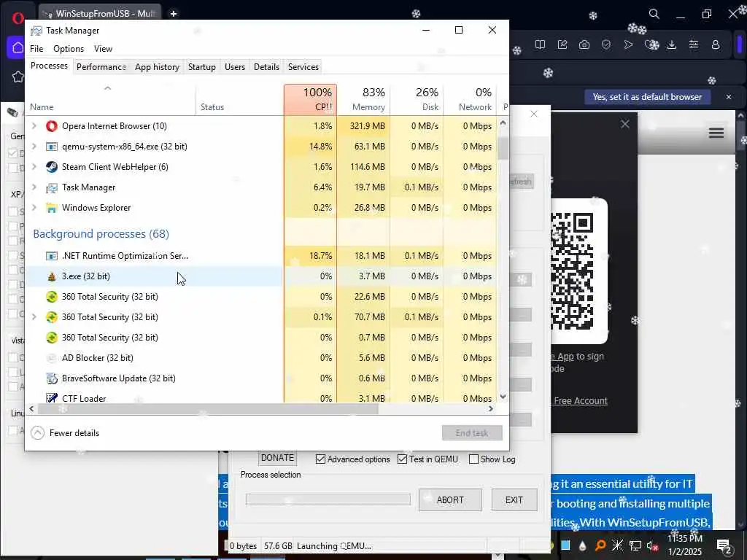Open the notification center tray icon
This screenshot has height=560, width=747.
coord(724,545)
